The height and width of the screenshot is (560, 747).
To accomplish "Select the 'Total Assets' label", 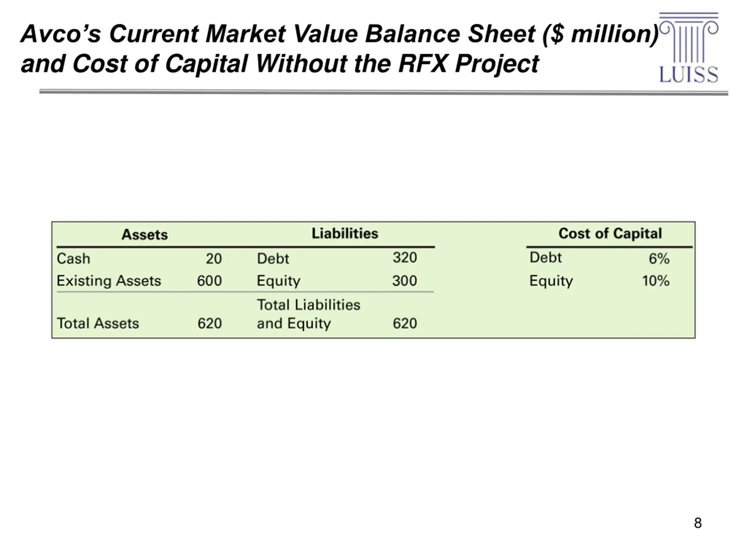I will 98,323.
